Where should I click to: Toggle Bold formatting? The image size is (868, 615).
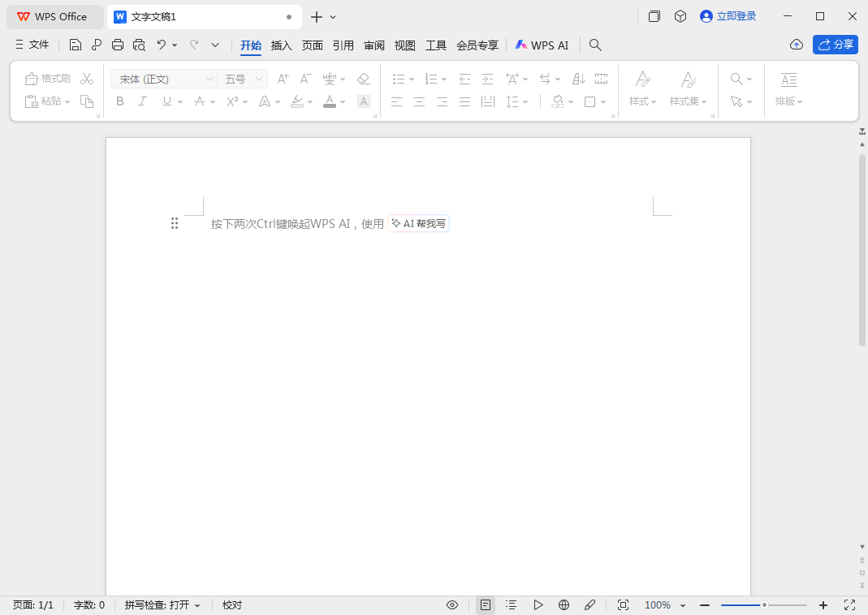120,101
